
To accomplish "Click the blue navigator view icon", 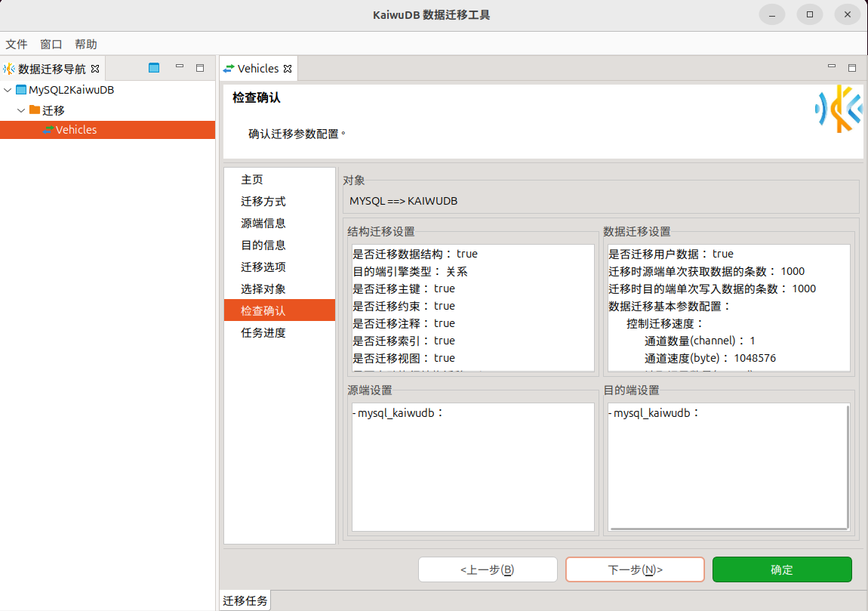I will [x=154, y=68].
